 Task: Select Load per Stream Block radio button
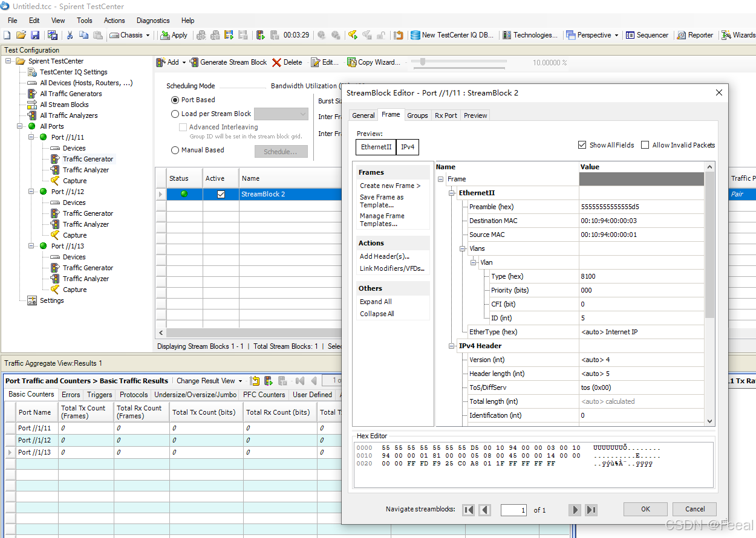(175, 114)
